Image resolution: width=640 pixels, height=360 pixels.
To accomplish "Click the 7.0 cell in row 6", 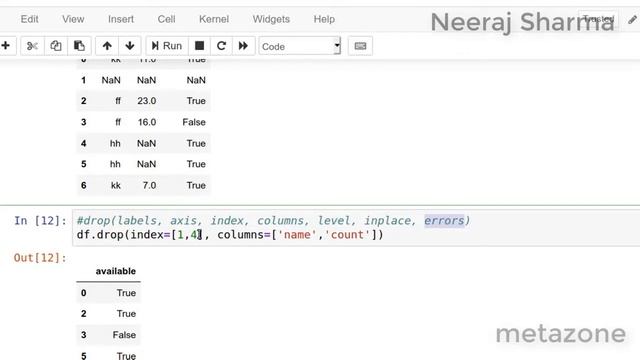I will point(149,185).
